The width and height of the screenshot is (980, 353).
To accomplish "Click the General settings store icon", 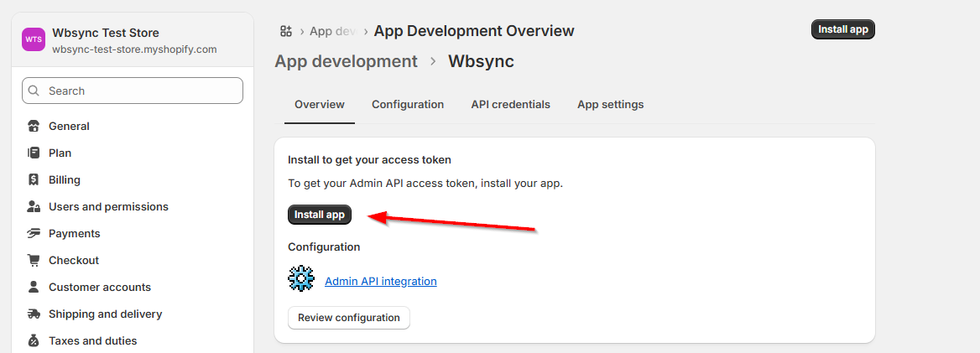I will tap(34, 127).
